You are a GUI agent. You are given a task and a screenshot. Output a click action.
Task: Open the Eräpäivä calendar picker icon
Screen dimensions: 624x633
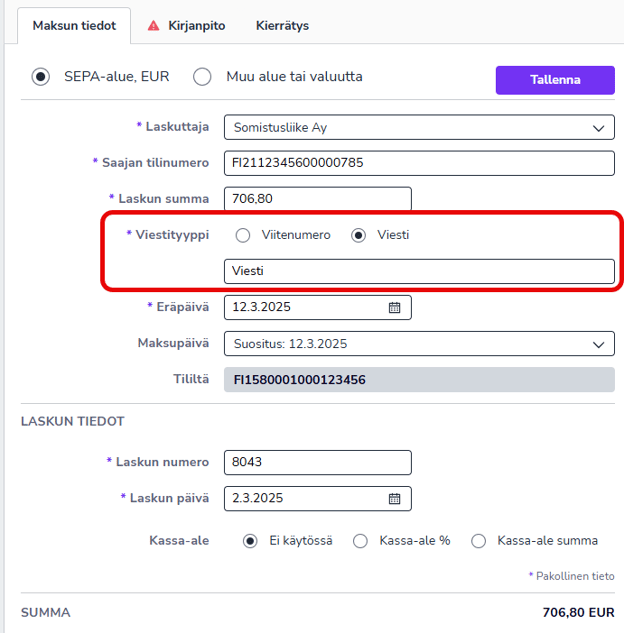tap(394, 308)
